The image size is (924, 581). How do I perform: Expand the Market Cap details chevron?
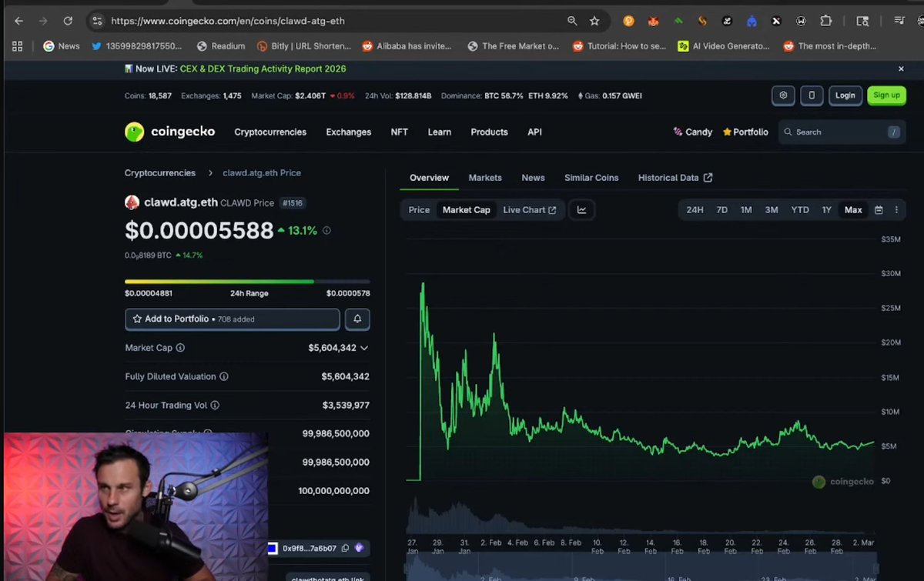tap(364, 348)
